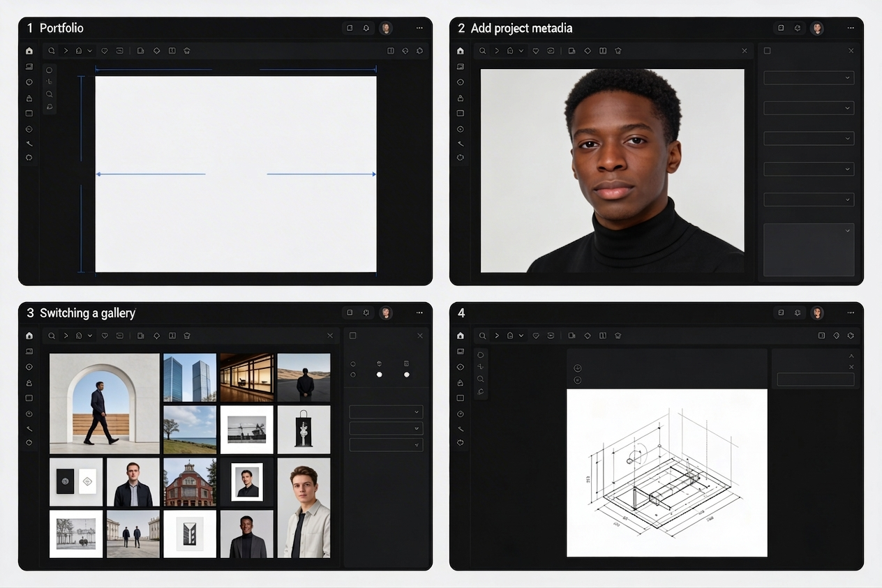The width and height of the screenshot is (882, 588).
Task: Select the Search tool in the top toolbar
Action: (x=51, y=50)
